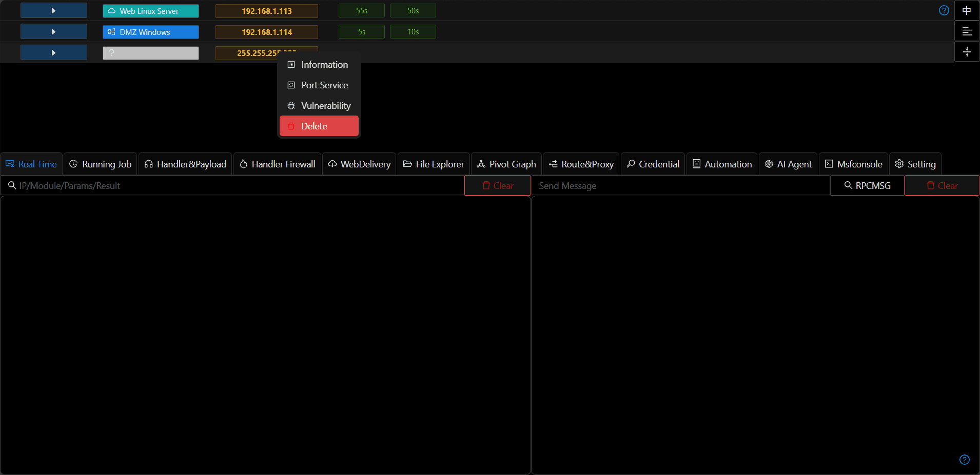Click the Send Message input field
The height and width of the screenshot is (475, 980).
[681, 185]
